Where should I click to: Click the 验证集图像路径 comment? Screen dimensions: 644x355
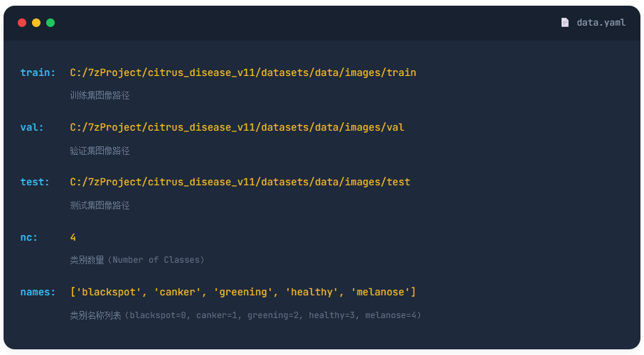click(x=100, y=151)
